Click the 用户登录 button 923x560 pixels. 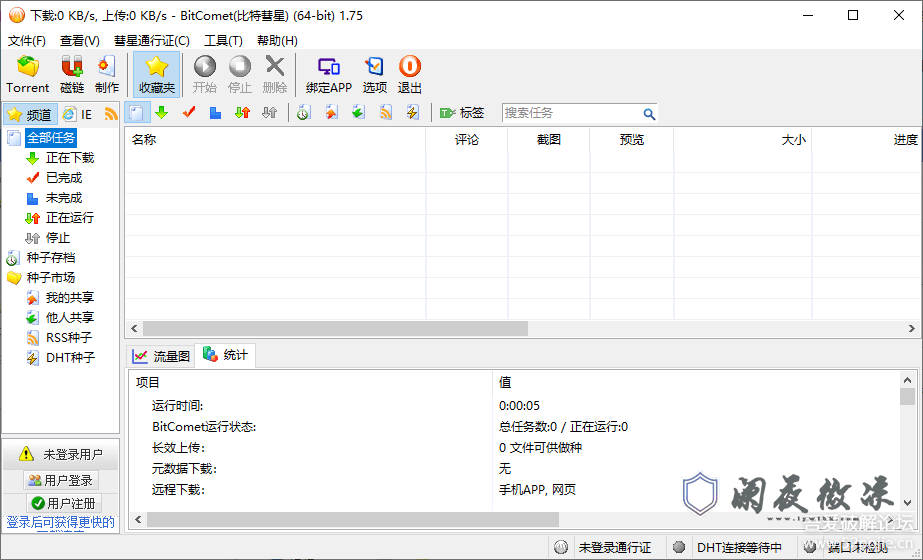pyautogui.click(x=61, y=481)
